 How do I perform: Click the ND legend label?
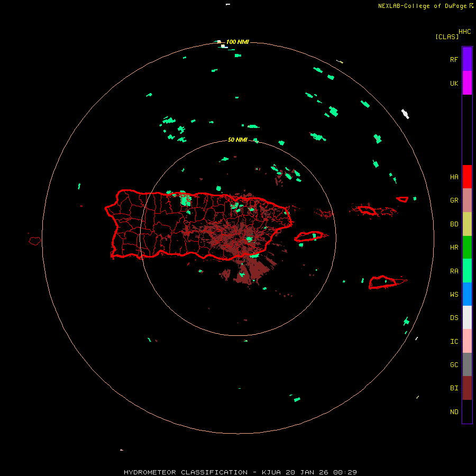(454, 411)
